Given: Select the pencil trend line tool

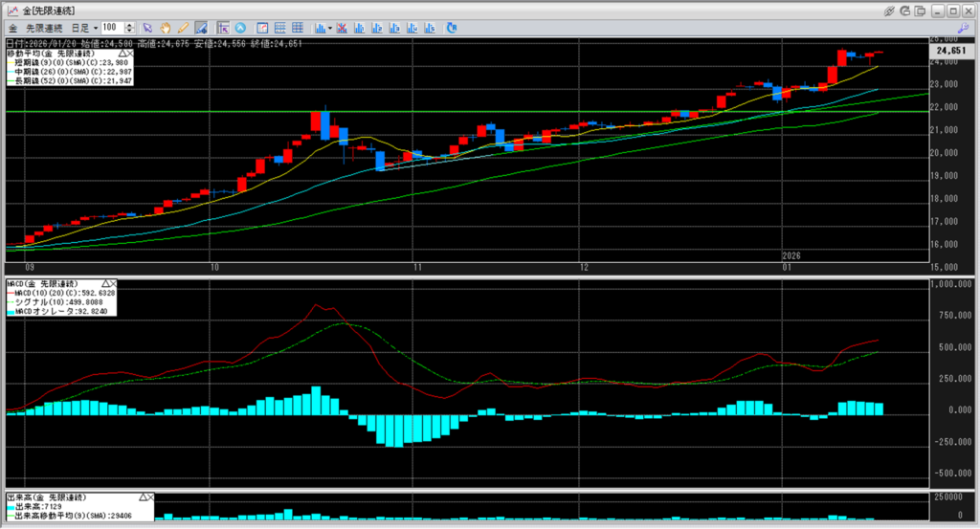Looking at the screenshot, I should (182, 28).
